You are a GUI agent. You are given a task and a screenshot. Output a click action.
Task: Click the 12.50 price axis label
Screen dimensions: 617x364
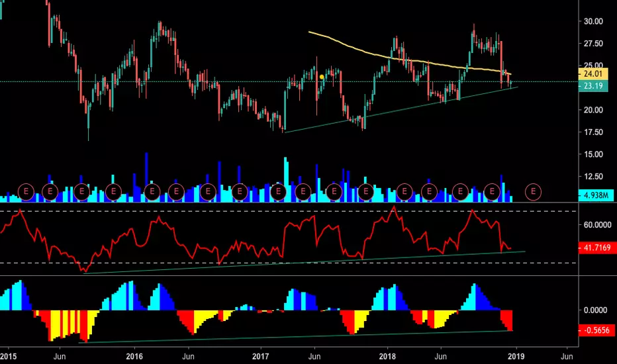(593, 176)
